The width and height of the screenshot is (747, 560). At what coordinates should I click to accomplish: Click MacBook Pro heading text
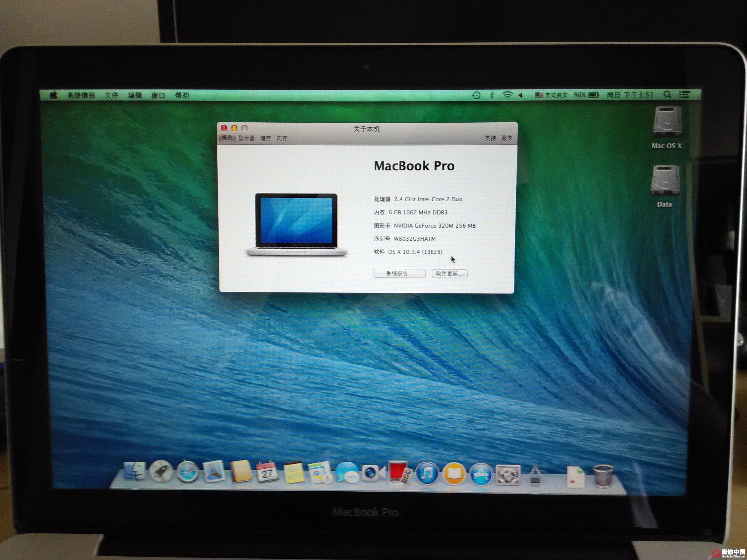click(x=414, y=166)
